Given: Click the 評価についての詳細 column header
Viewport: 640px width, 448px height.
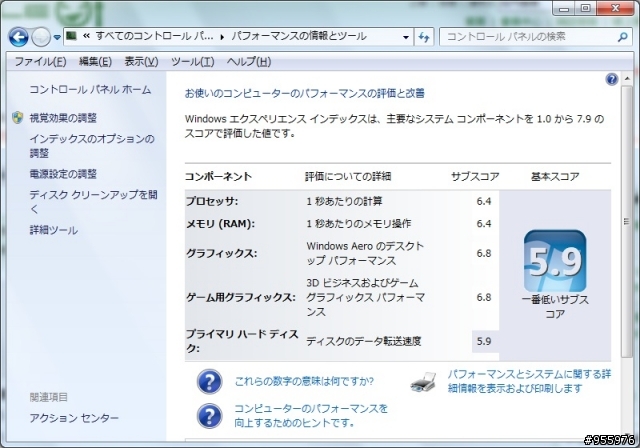Looking at the screenshot, I should pos(348,177).
